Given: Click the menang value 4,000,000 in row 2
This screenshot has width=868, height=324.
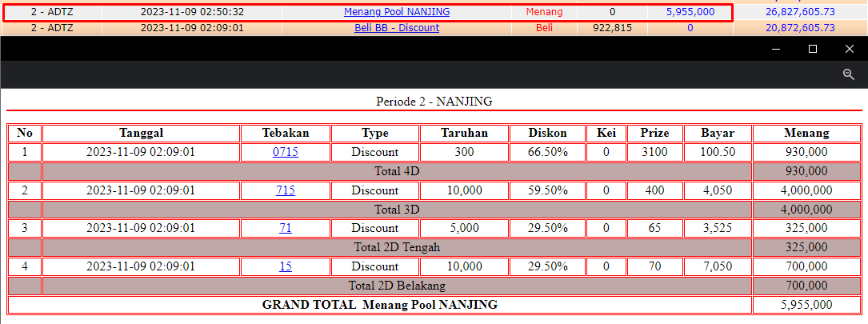Looking at the screenshot, I should click(x=806, y=190).
